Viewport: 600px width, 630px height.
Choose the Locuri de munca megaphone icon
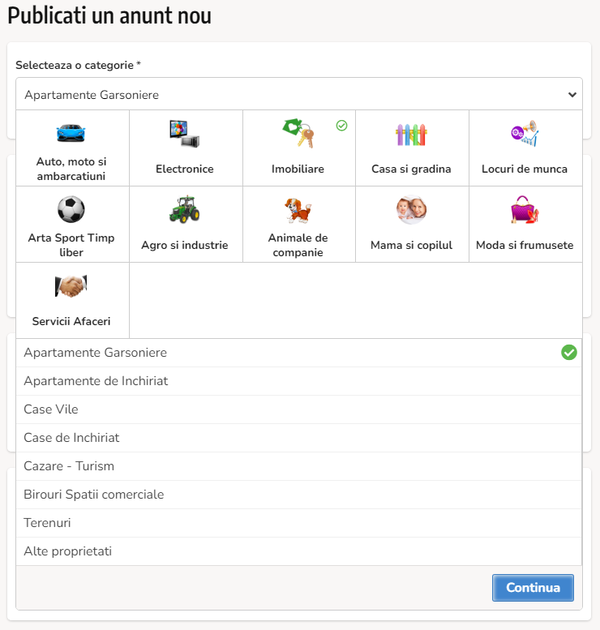(x=524, y=133)
